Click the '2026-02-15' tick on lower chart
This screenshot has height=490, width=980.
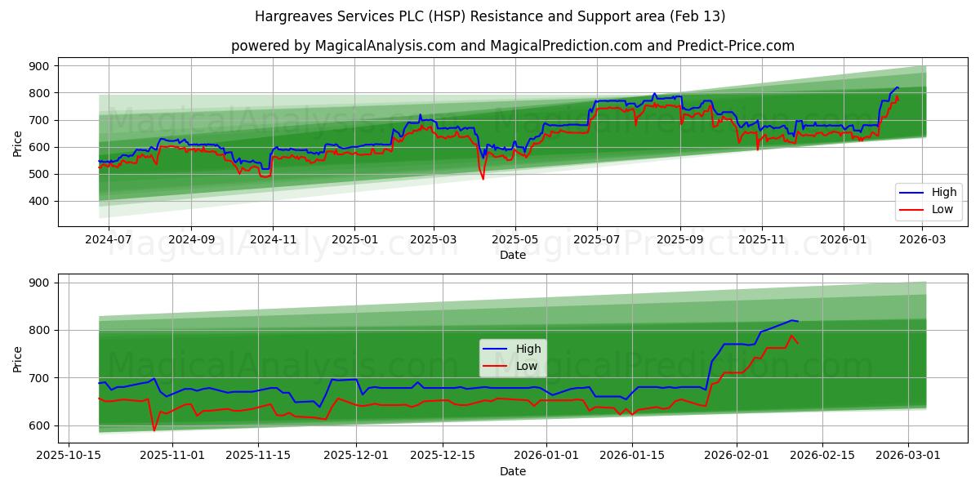[822, 457]
